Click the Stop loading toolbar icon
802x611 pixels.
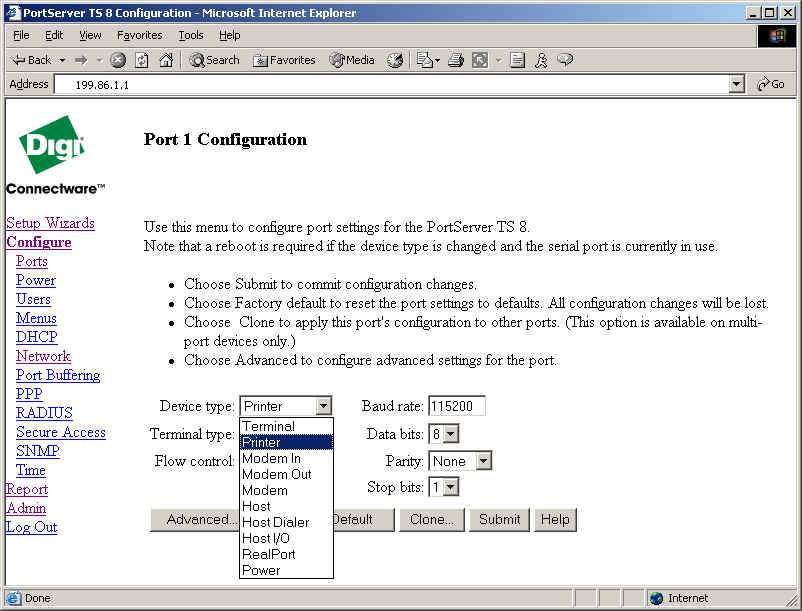point(118,60)
